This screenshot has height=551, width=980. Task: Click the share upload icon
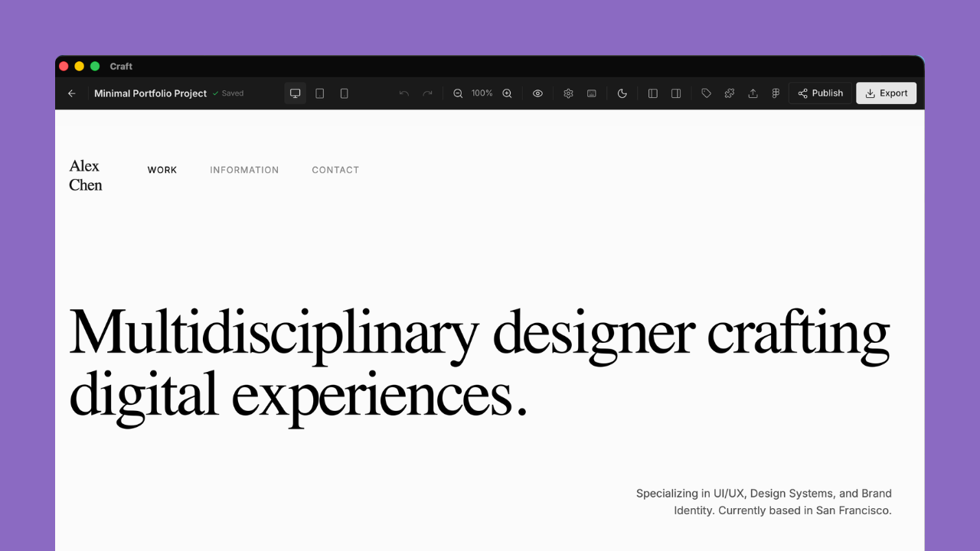tap(753, 93)
